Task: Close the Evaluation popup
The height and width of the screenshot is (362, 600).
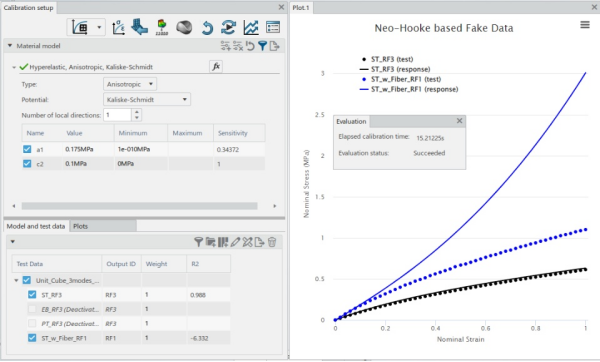Action: point(460,121)
